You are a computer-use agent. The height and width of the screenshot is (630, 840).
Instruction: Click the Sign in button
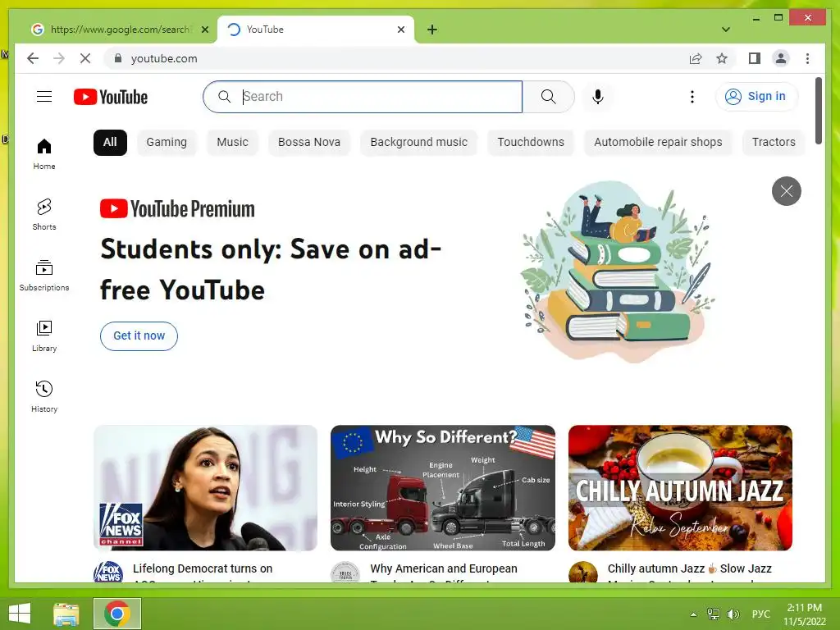[x=756, y=97]
